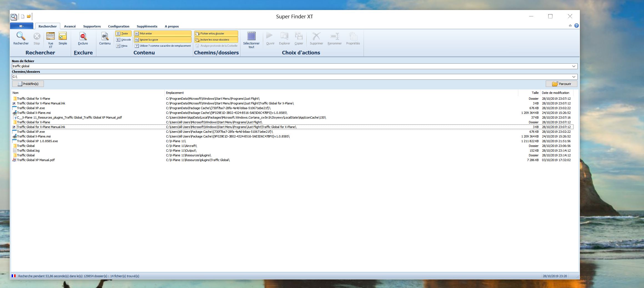The width and height of the screenshot is (644, 288).
Task: Select Traffic Global XP 1.0.8585.exe result
Action: (x=292, y=141)
